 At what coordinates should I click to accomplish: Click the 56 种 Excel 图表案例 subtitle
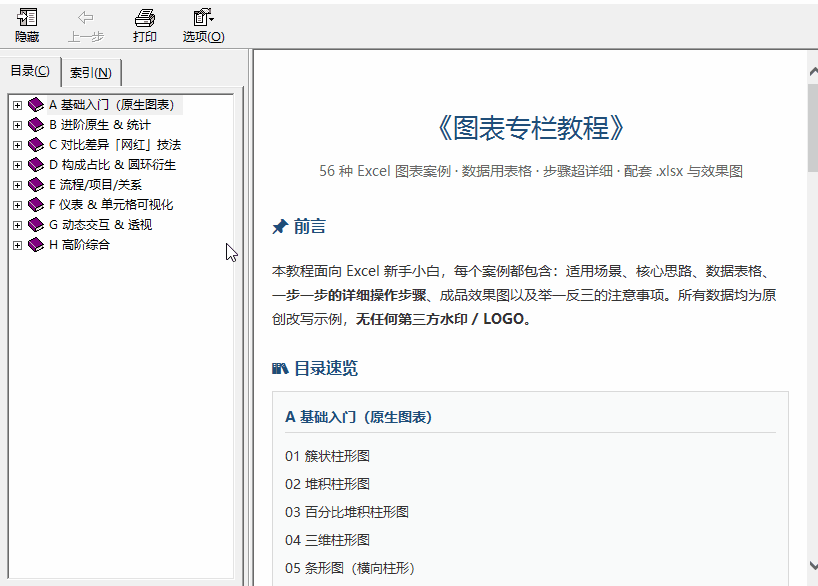(x=531, y=171)
